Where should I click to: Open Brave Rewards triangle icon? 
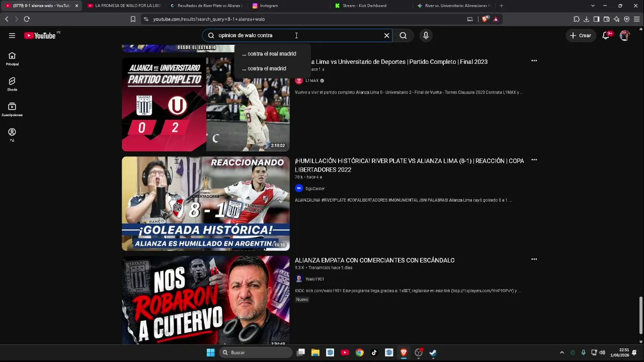(496, 19)
